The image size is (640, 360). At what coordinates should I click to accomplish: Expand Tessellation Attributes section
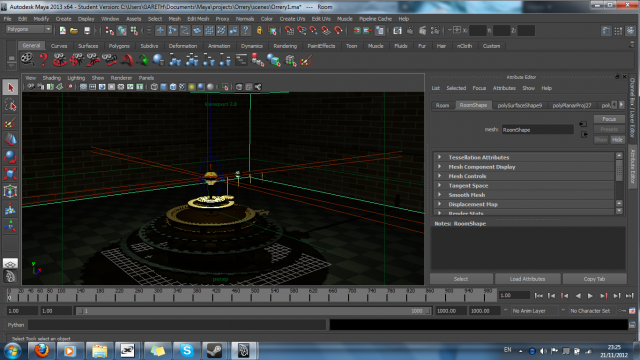tap(440, 157)
